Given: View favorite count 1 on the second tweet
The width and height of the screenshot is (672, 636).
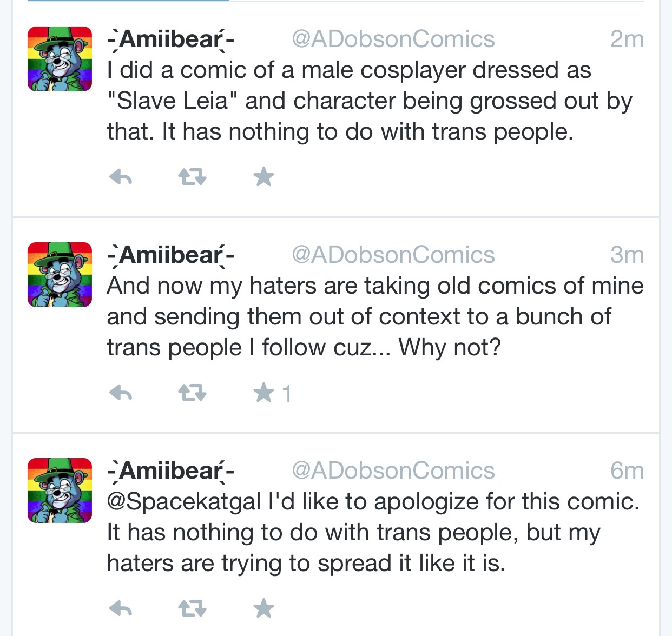Looking at the screenshot, I should click(287, 394).
